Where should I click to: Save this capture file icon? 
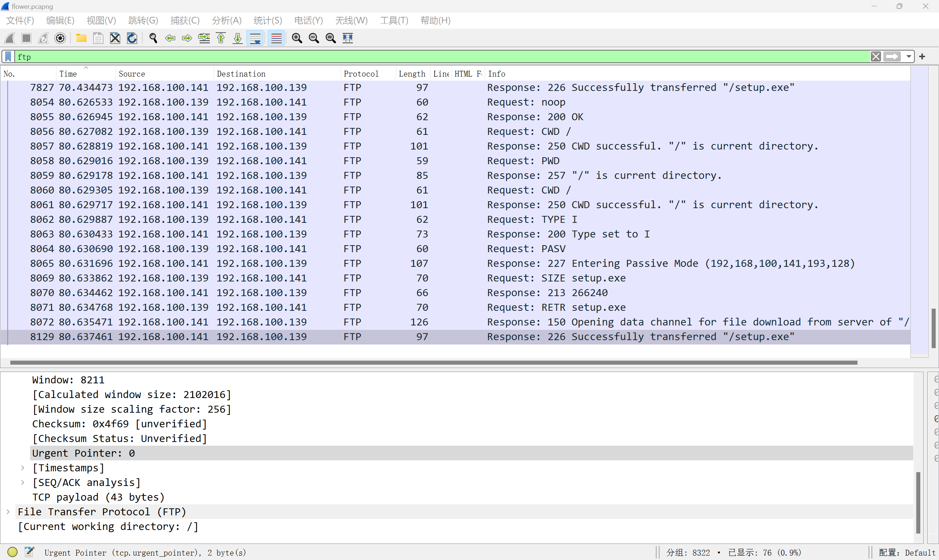[x=98, y=38]
